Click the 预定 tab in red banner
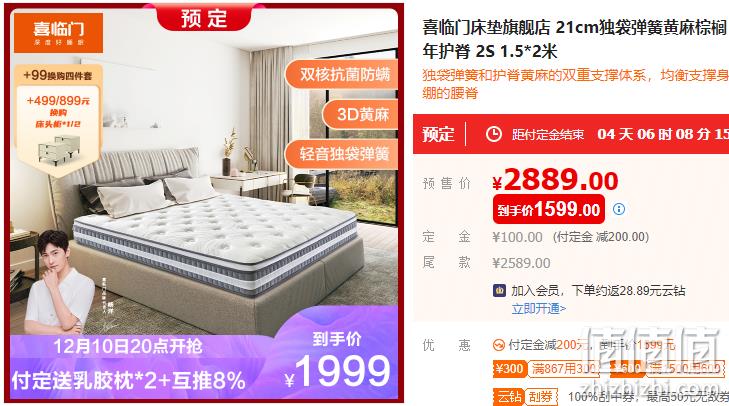This screenshot has width=729, height=406. [x=438, y=134]
